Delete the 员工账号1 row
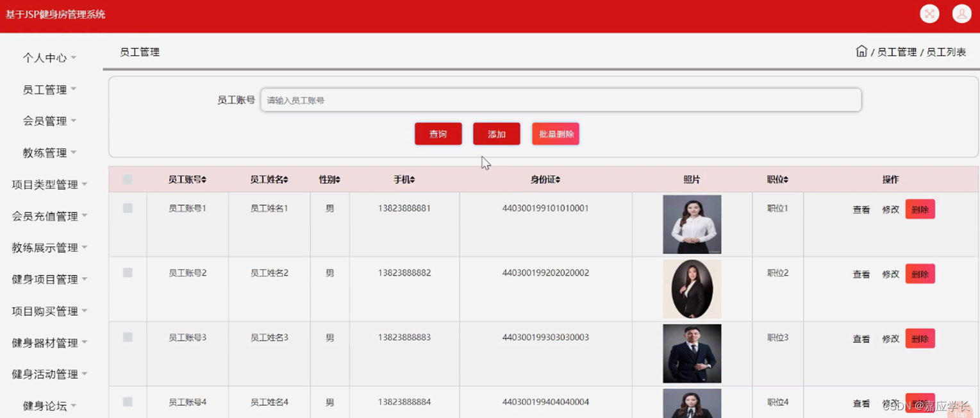The height and width of the screenshot is (418, 980). point(920,210)
